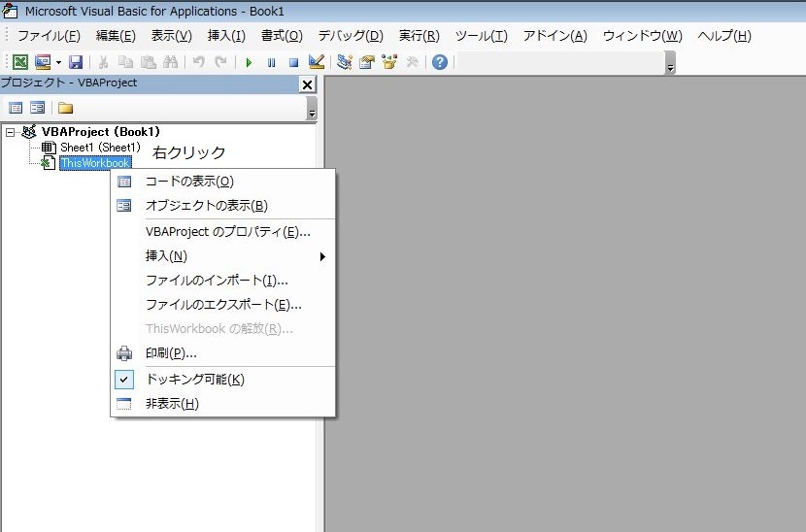The width and height of the screenshot is (806, 532).
Task: Click the VBA application icon in title bar
Action: [x=10, y=12]
